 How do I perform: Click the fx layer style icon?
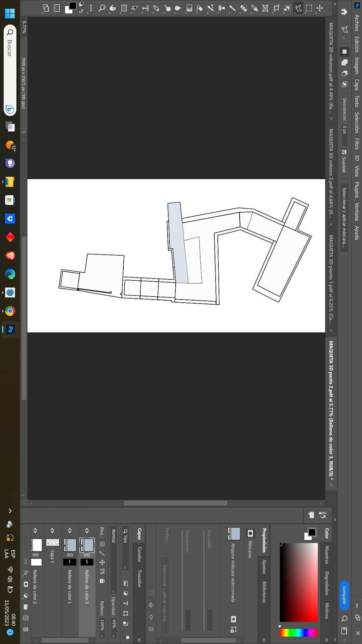(25, 573)
